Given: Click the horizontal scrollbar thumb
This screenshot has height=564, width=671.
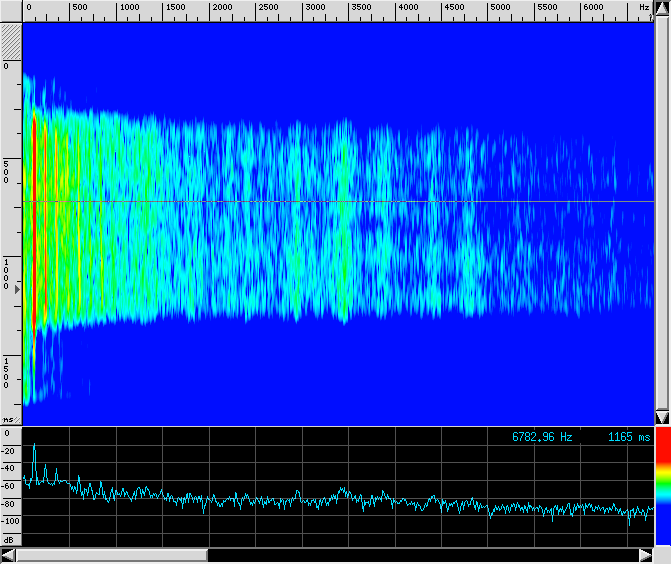Looking at the screenshot, I should coord(110,555).
